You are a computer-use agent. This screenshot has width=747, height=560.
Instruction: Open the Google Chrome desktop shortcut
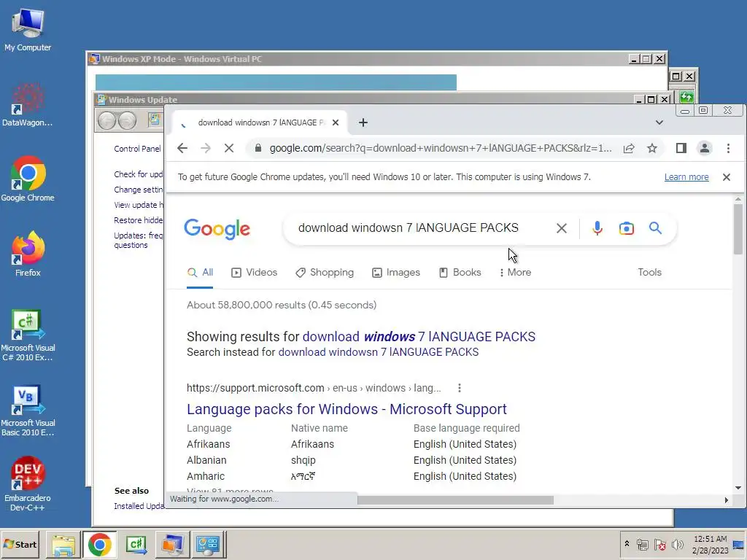(28, 179)
